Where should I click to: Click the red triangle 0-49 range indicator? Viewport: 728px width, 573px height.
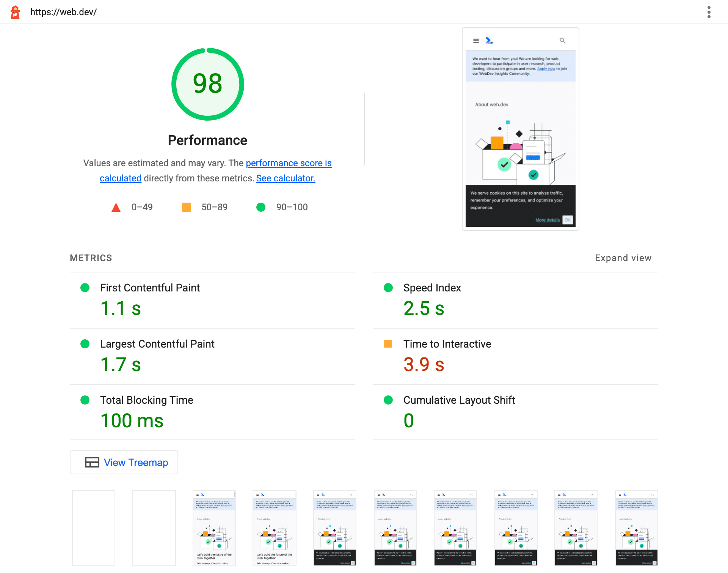[x=116, y=208]
